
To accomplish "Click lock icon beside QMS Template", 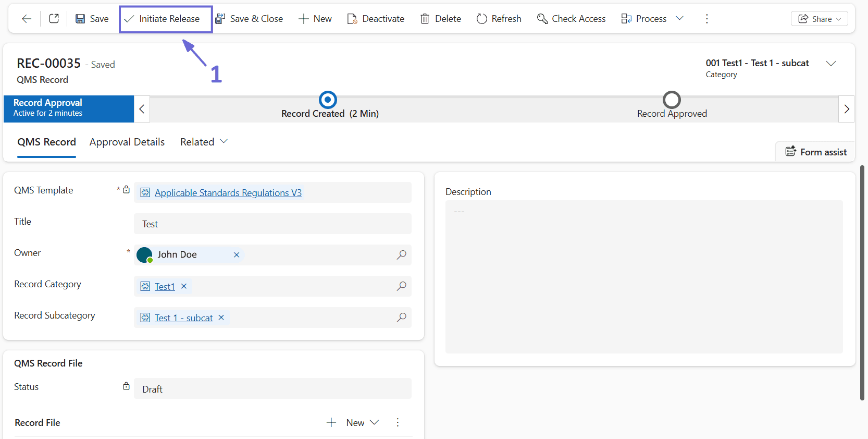I will [x=126, y=190].
